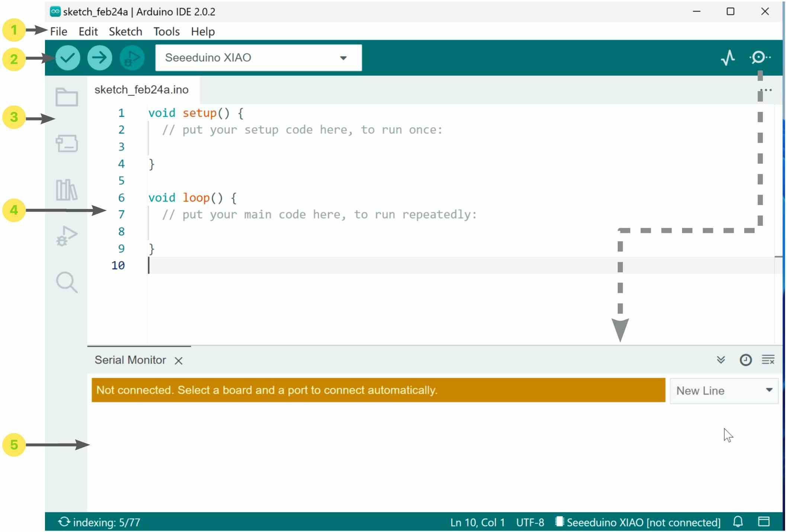Open the Library Manager sidebar icon
The image size is (787, 532).
point(67,190)
